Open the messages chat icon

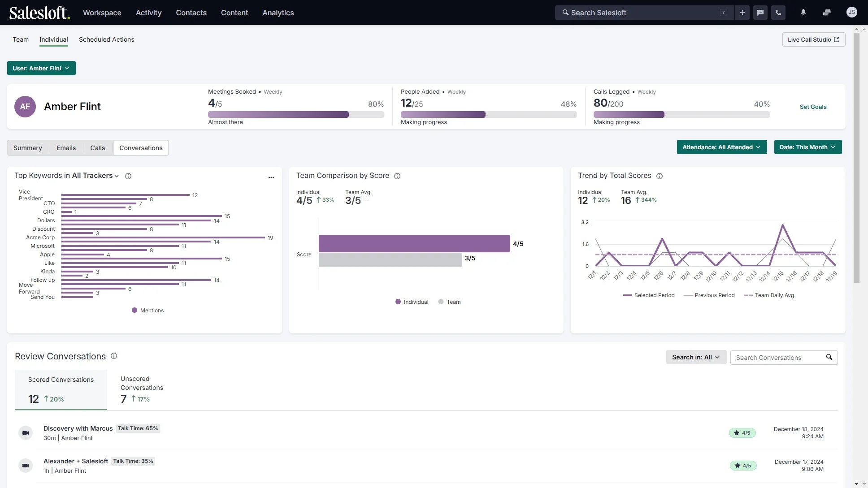point(760,13)
